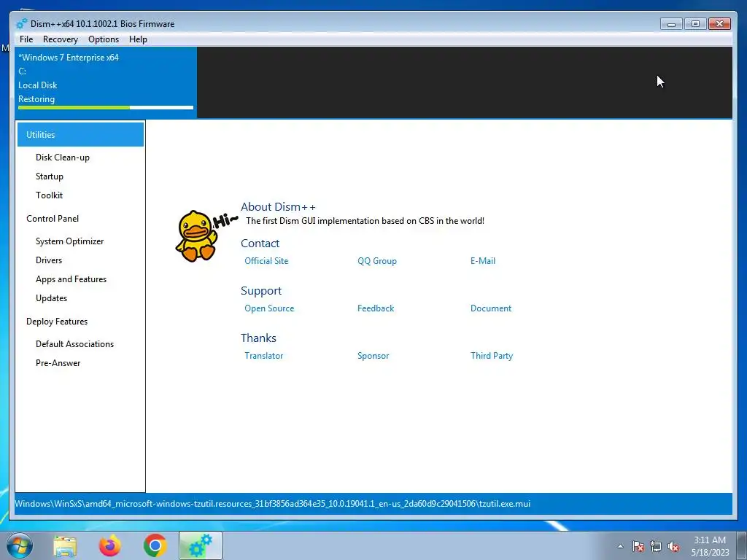Image resolution: width=747 pixels, height=560 pixels.
Task: Open the Action Center flag icon
Action: point(638,547)
